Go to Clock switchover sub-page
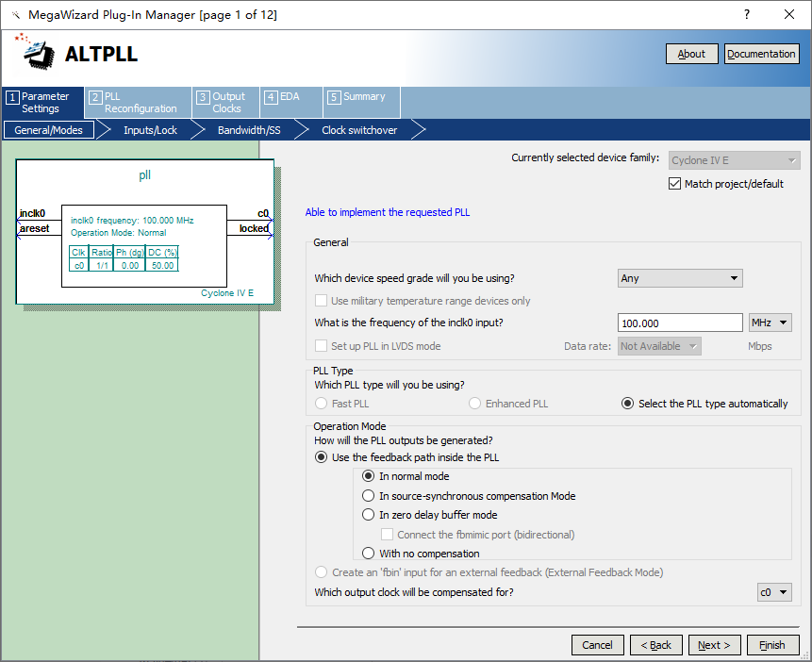This screenshot has width=812, height=662. coord(359,130)
